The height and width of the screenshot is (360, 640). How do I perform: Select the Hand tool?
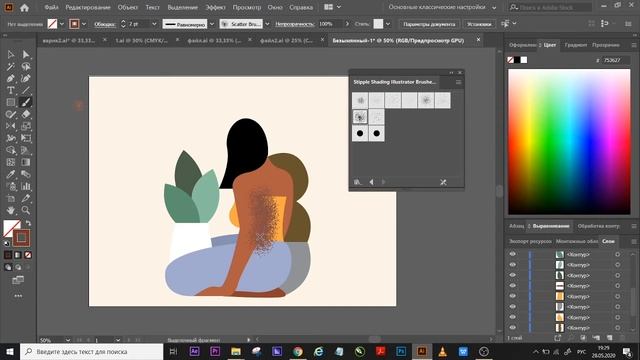tap(11, 210)
